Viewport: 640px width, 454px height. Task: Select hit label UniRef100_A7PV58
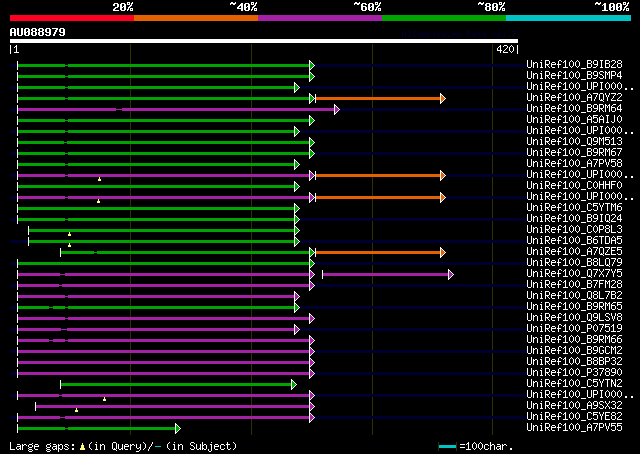pyautogui.click(x=574, y=163)
